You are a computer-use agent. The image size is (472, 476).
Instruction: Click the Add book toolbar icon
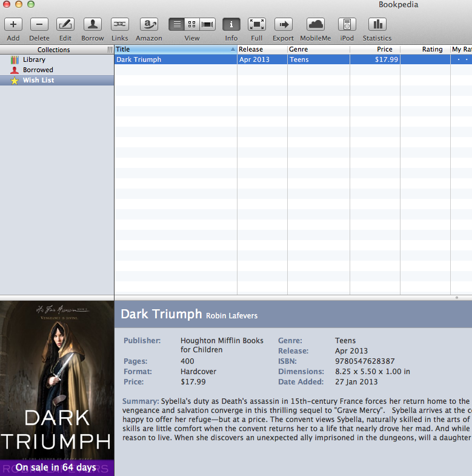pos(13,25)
